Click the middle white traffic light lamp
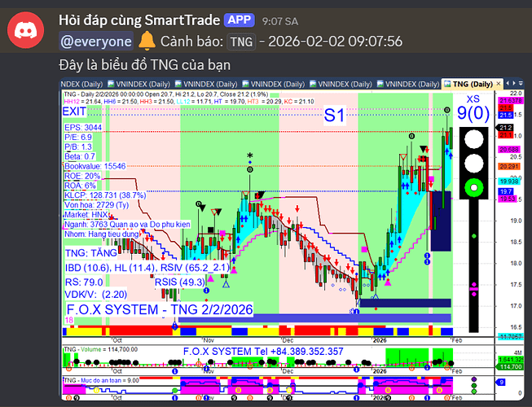 coord(473,164)
